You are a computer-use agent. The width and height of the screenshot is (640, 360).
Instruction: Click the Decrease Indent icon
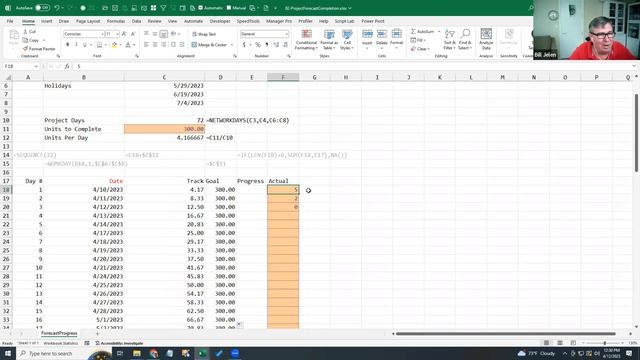click(x=173, y=44)
